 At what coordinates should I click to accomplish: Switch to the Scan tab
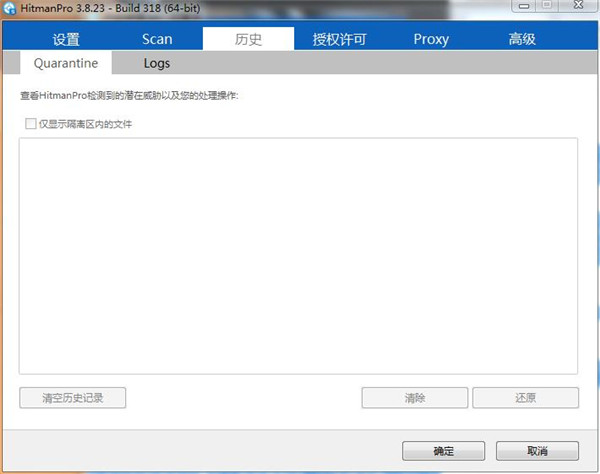coord(157,39)
